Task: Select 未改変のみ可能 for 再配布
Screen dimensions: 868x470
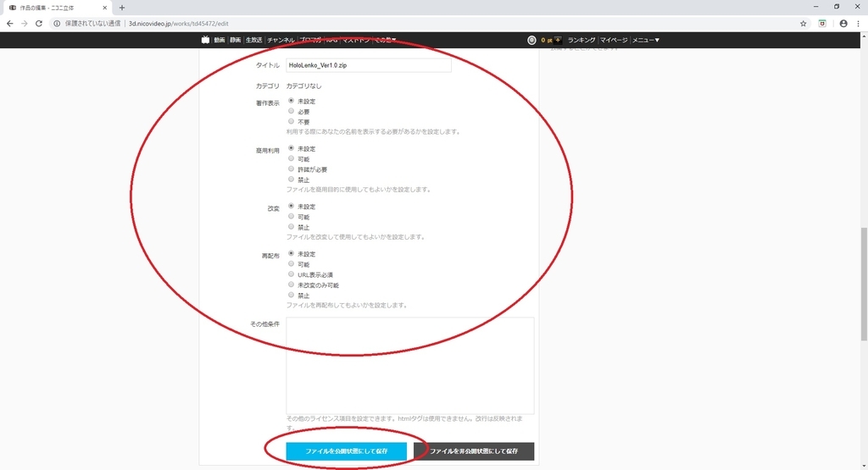Action: [x=292, y=285]
